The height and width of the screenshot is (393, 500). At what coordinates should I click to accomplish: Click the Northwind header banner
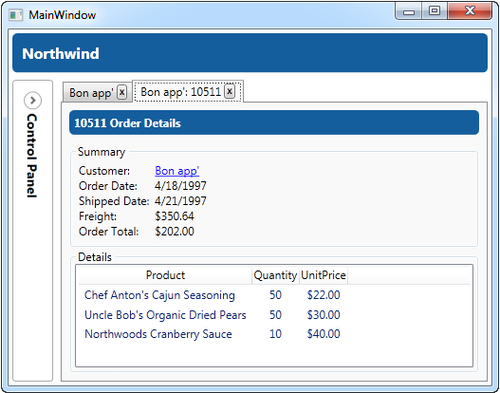point(250,53)
